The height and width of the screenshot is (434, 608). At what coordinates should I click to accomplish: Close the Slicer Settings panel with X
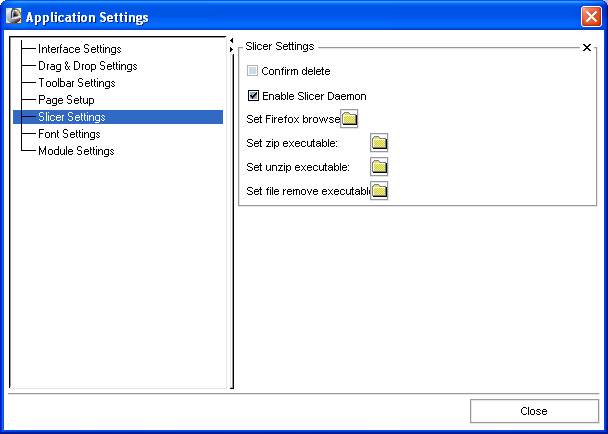tap(587, 47)
